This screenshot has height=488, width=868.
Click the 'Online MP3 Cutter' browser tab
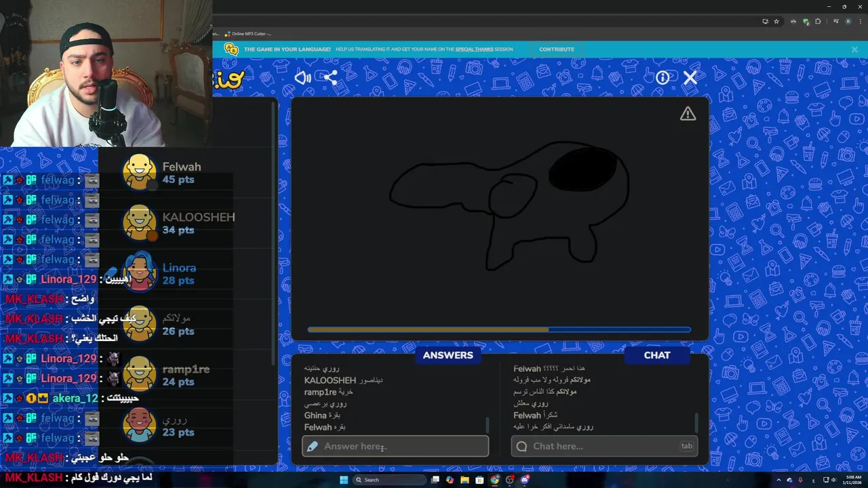(x=248, y=34)
